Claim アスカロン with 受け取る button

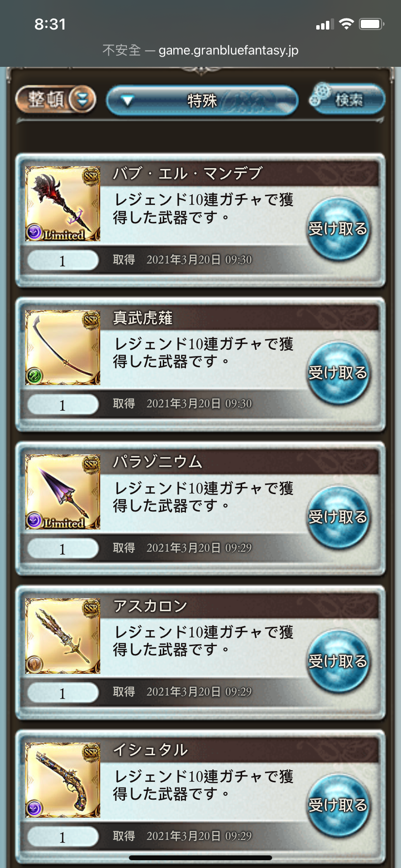[338, 661]
